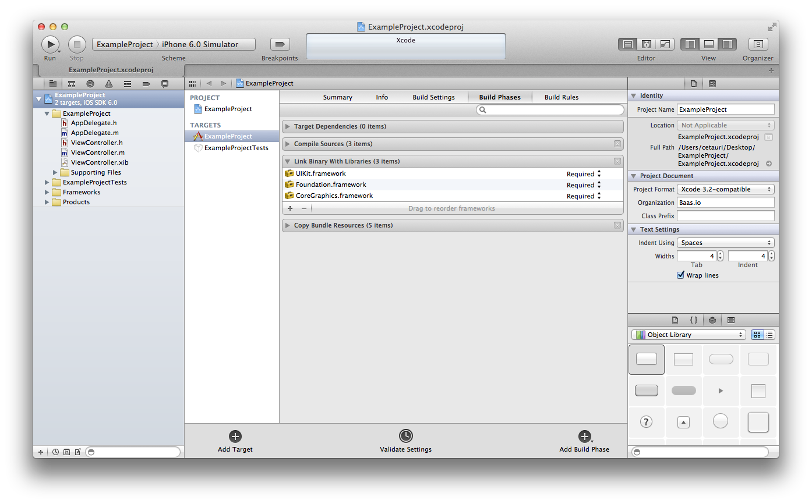Screen dimensions: 812x504
Task: Select the Build Phases tab
Action: (500, 97)
